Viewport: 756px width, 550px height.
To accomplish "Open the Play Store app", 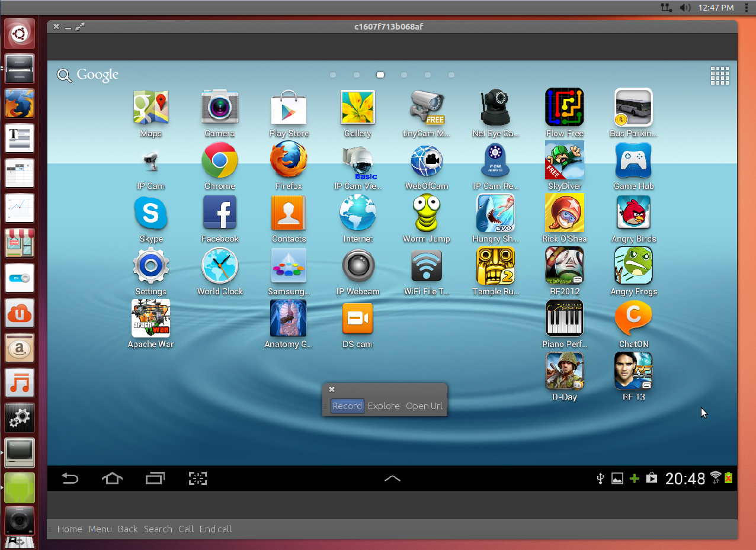I will tap(289, 108).
